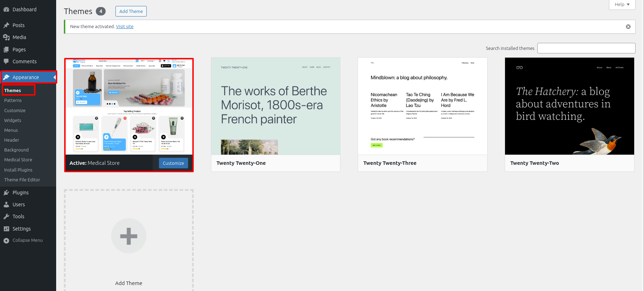Click the Tools wrench icon

[6, 216]
